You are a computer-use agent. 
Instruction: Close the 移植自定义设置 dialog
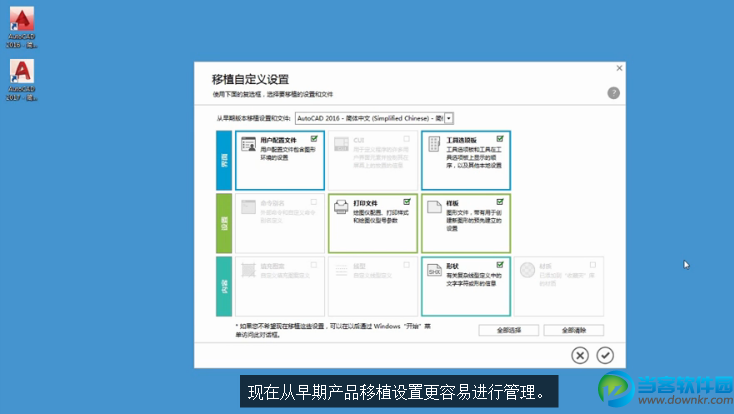619,68
